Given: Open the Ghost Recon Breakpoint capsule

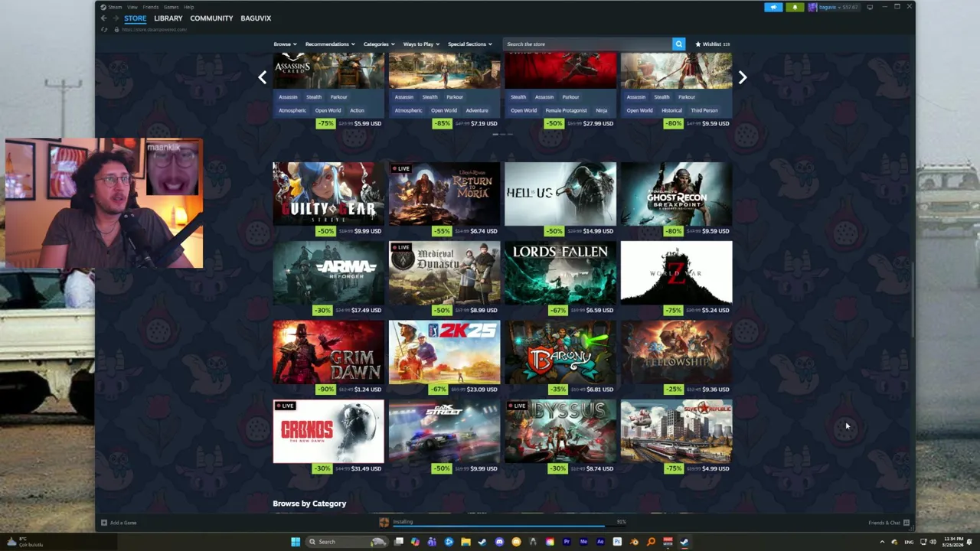Looking at the screenshot, I should [x=676, y=194].
